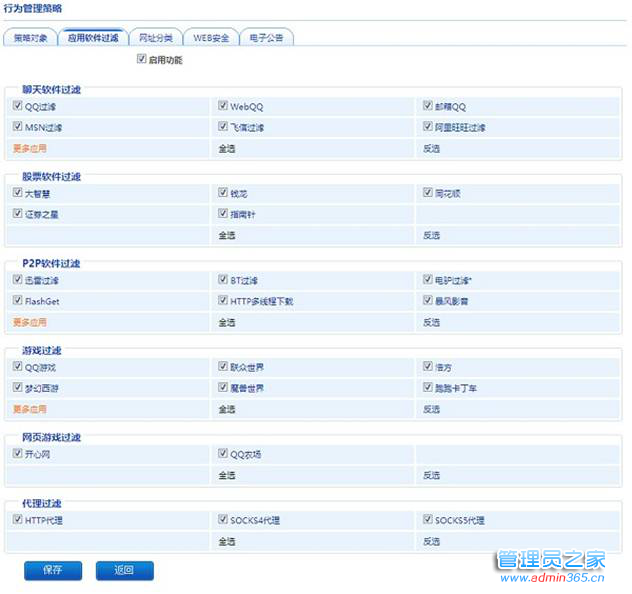
Task: Go to the WEB安全 tab
Action: [x=211, y=37]
